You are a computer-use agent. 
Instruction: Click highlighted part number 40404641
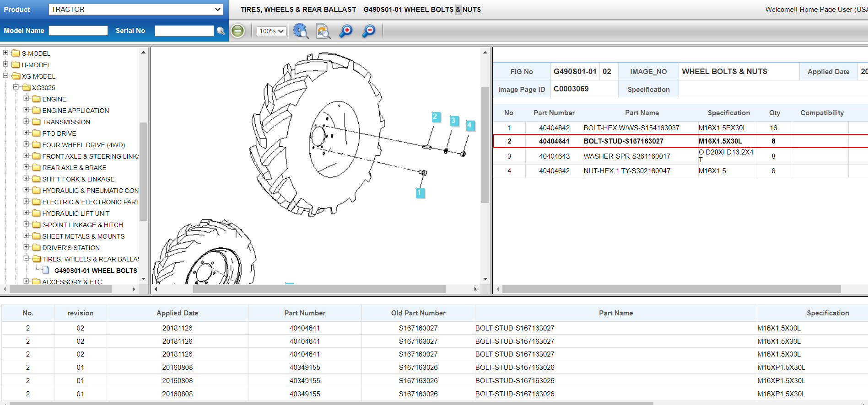pos(554,141)
